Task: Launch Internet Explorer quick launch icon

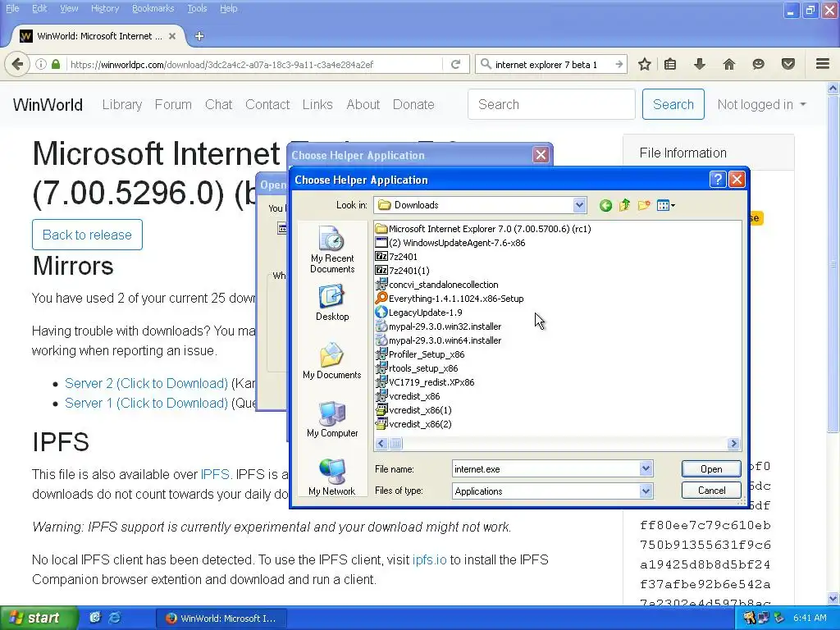Action: [115, 618]
